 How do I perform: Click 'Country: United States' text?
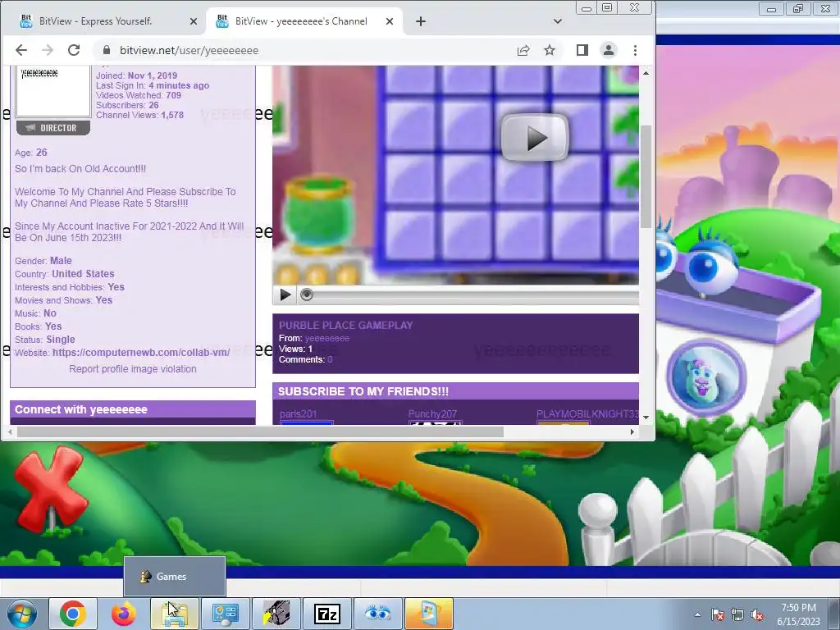click(x=64, y=274)
